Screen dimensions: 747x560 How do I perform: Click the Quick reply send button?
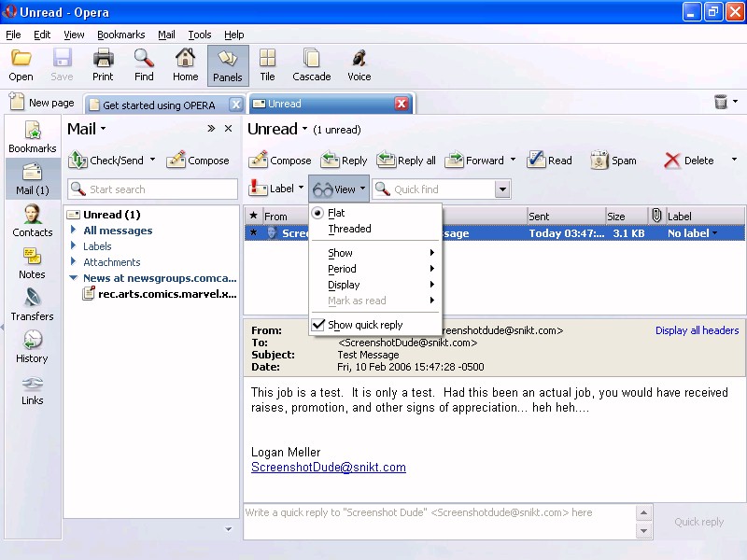point(698,522)
